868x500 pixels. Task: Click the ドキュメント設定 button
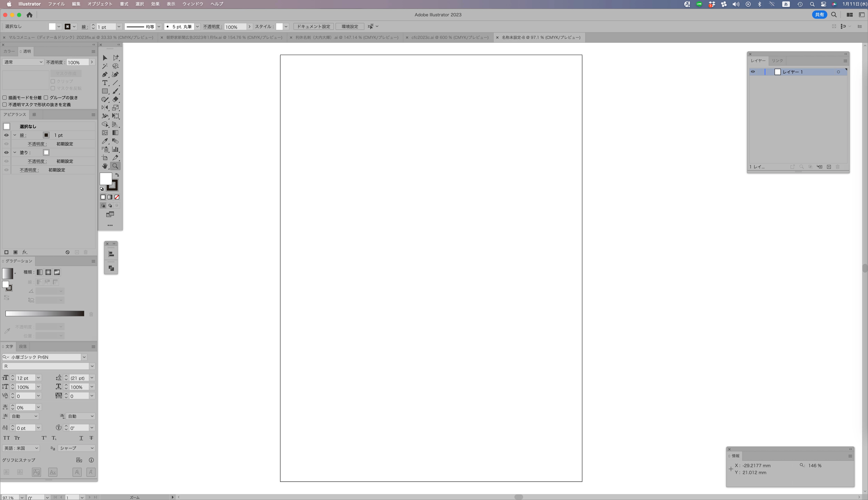click(x=313, y=26)
